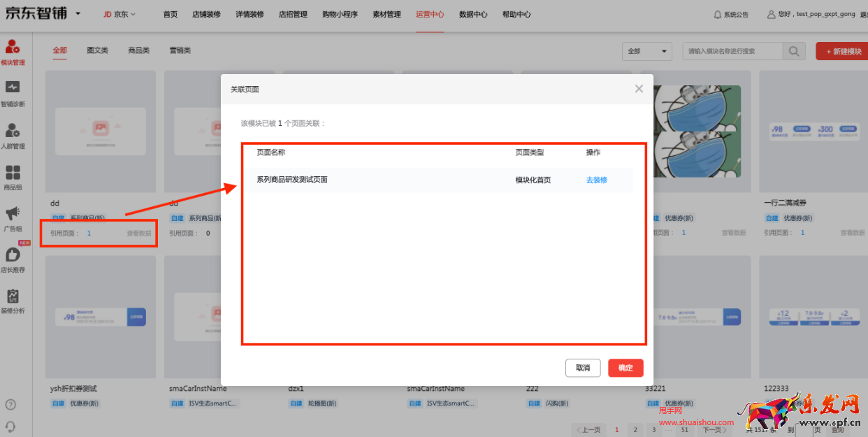Select 人群管理 sidebar icon
Screen dimensions: 868x437
[x=13, y=130]
